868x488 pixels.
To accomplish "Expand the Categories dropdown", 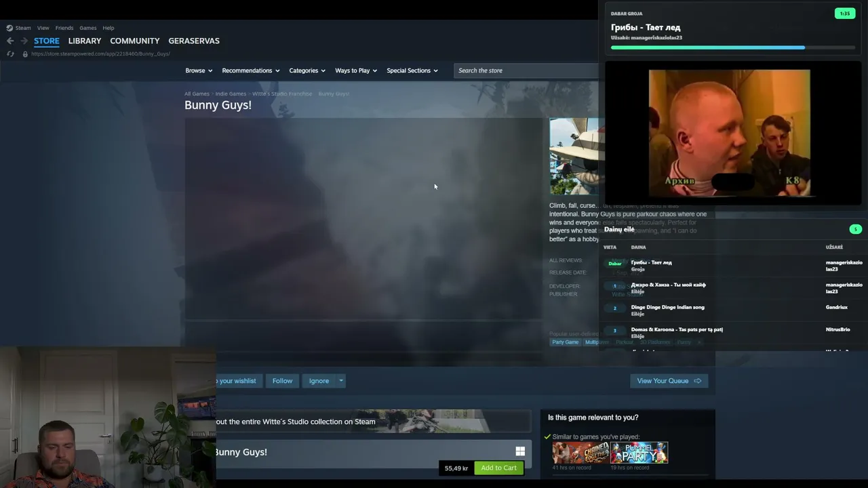I will pyautogui.click(x=307, y=70).
